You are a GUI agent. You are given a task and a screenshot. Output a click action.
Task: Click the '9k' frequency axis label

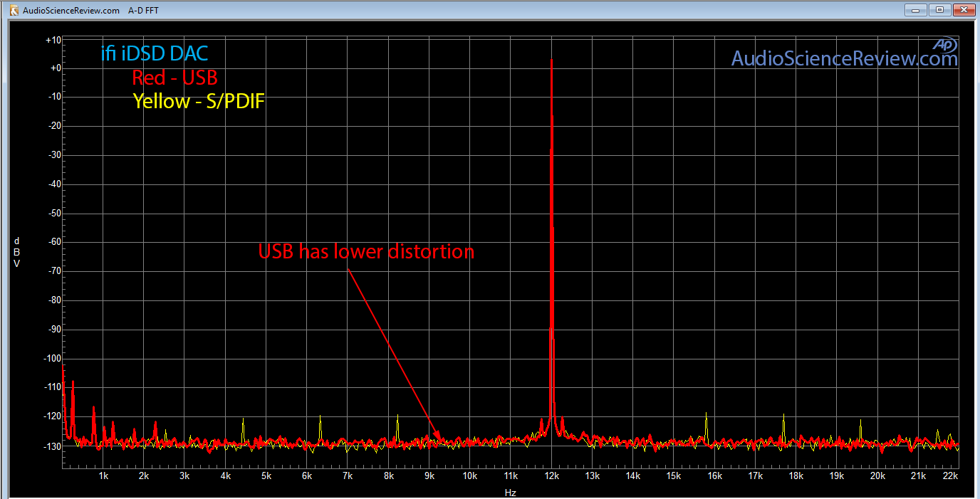coord(429,476)
